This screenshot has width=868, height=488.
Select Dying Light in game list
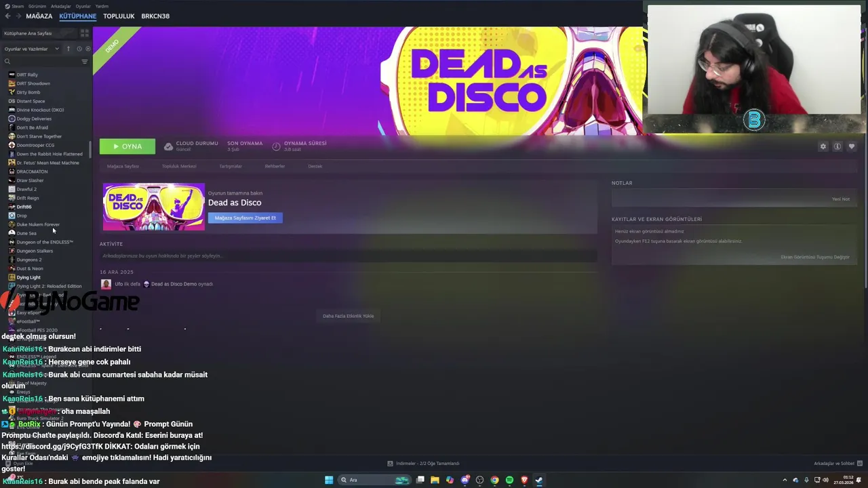28,277
